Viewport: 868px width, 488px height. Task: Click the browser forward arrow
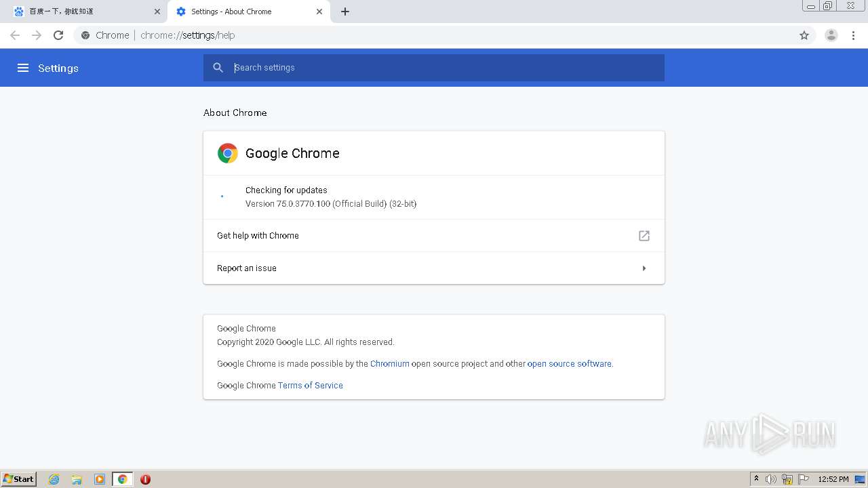[37, 35]
